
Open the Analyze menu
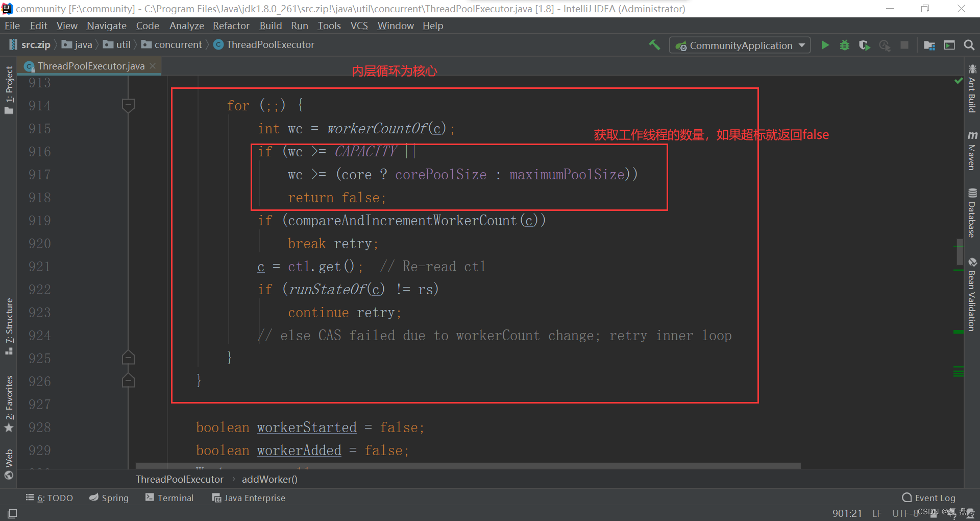coord(186,26)
